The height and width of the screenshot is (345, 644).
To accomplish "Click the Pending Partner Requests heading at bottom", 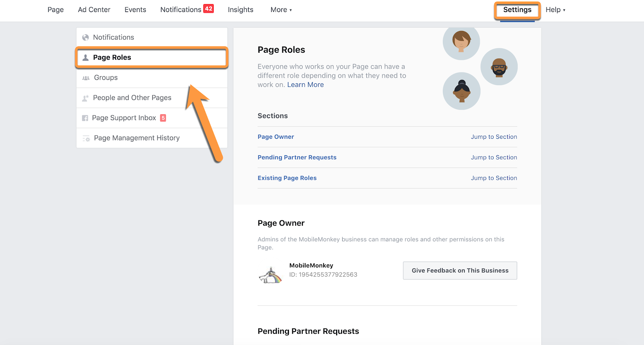I will point(308,331).
